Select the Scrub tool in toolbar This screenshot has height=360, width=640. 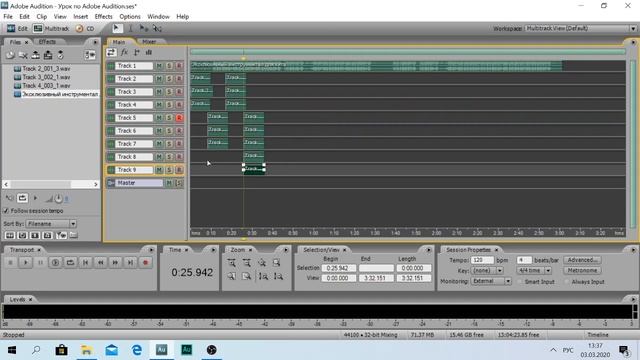157,28
